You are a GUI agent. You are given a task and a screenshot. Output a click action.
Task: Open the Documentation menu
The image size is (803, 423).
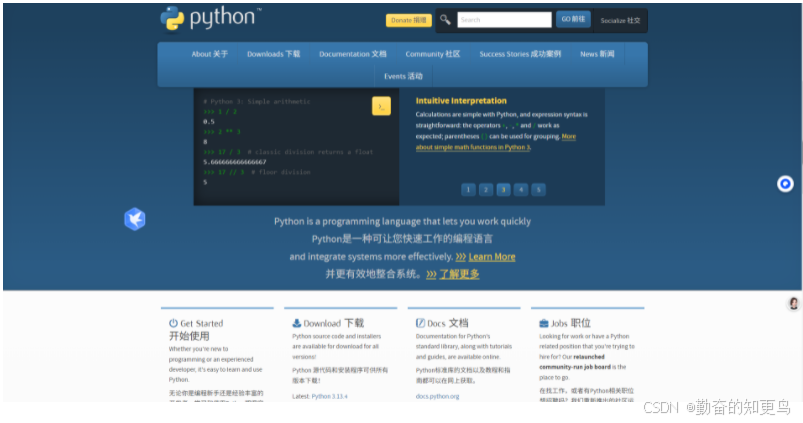pyautogui.click(x=353, y=54)
